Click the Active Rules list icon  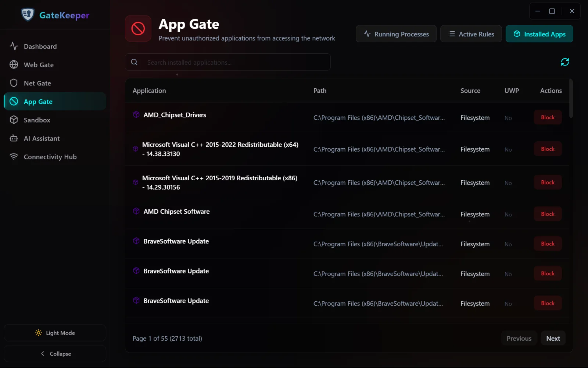(x=452, y=34)
